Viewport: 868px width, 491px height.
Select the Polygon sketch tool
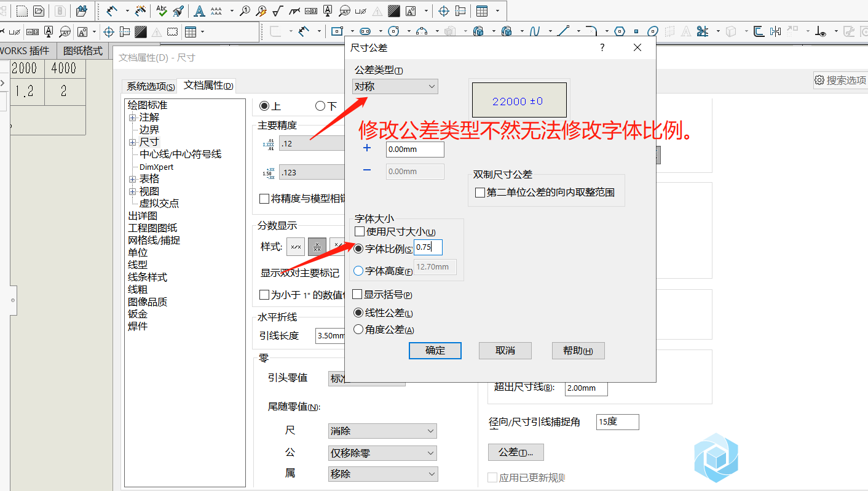tap(619, 31)
